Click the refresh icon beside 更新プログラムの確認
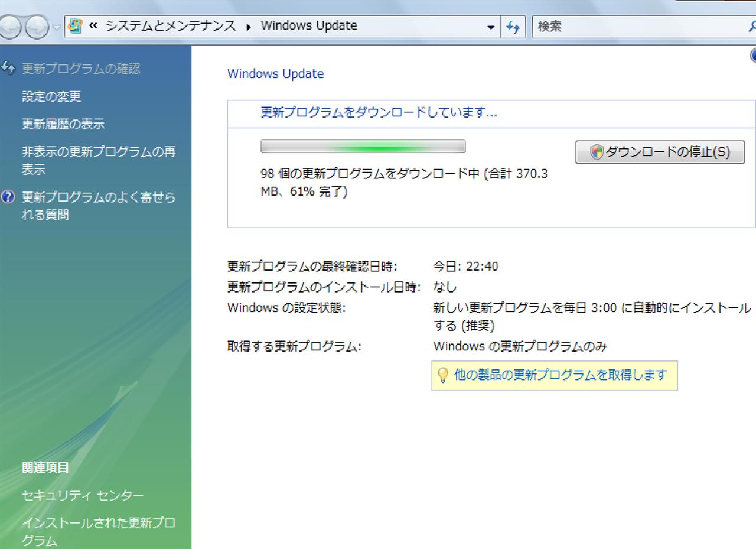 [8, 68]
